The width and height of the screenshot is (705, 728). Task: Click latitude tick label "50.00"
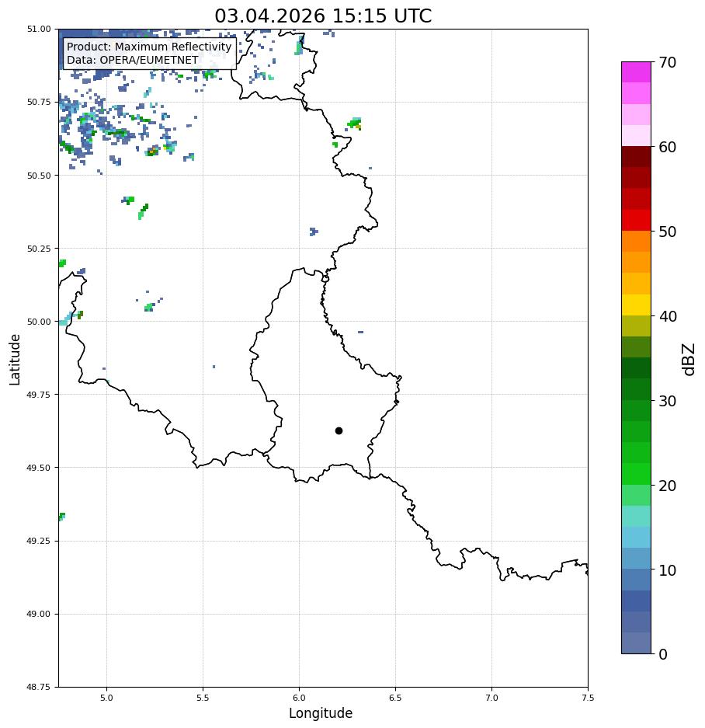pos(39,322)
